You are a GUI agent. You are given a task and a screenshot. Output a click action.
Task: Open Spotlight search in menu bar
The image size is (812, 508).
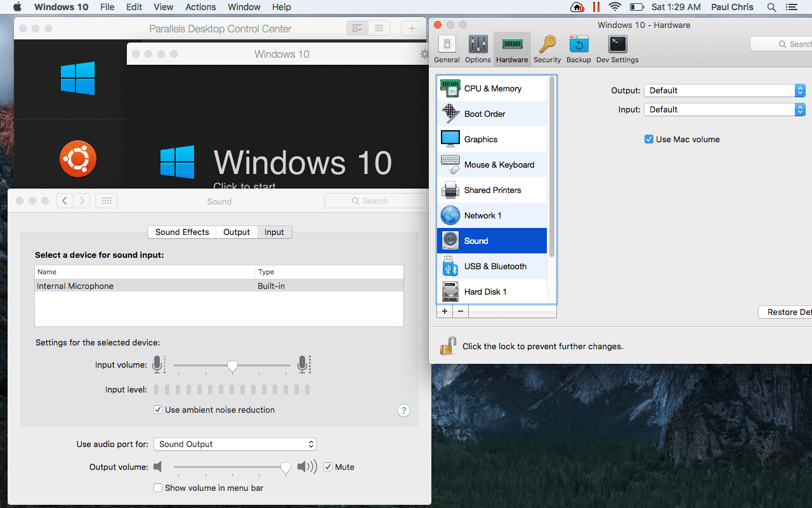pyautogui.click(x=771, y=7)
